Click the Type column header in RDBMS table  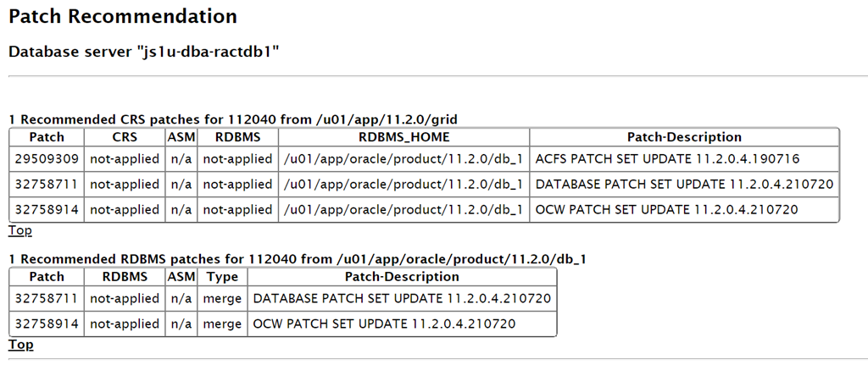[x=222, y=277]
